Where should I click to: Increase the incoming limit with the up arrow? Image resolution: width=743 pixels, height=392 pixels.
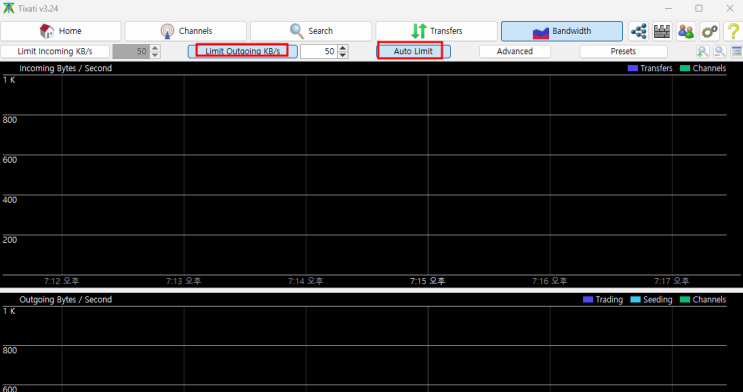click(155, 48)
